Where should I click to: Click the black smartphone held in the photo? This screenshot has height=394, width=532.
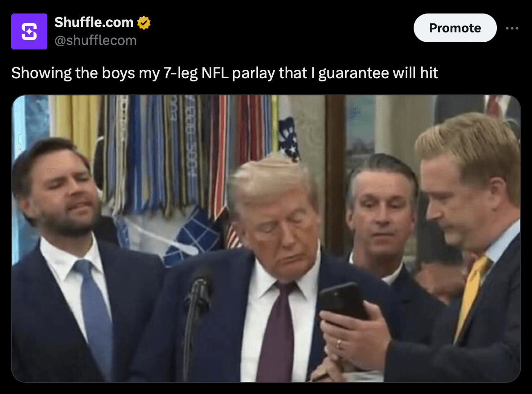pos(343,302)
